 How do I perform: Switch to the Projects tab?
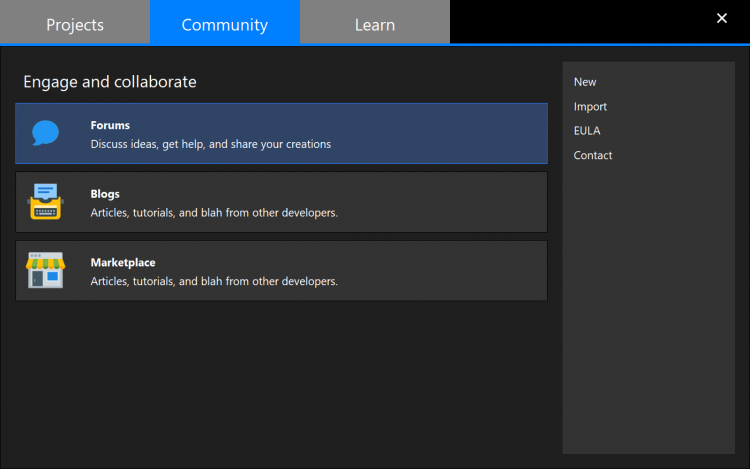75,24
